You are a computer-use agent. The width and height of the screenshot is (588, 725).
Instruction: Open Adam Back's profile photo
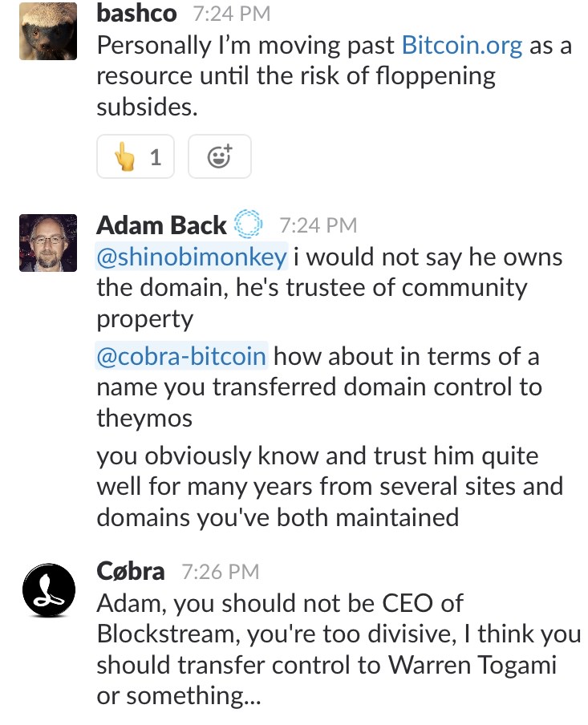[x=48, y=243]
